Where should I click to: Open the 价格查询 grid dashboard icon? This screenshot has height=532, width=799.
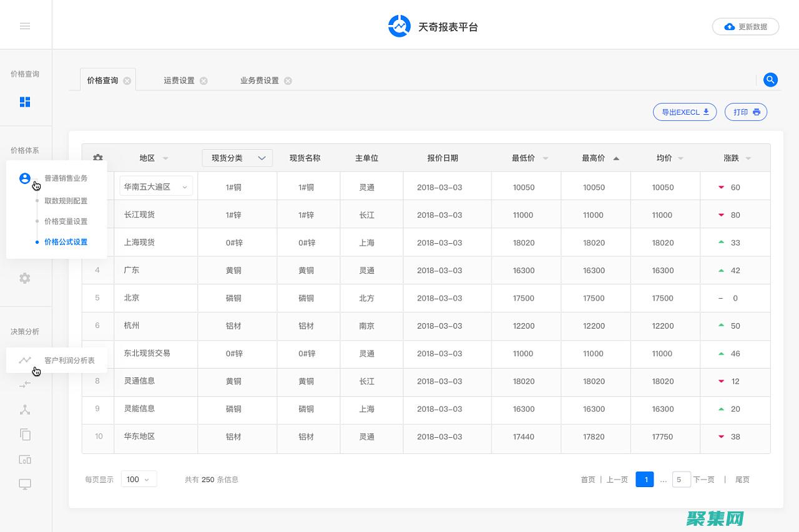(25, 102)
